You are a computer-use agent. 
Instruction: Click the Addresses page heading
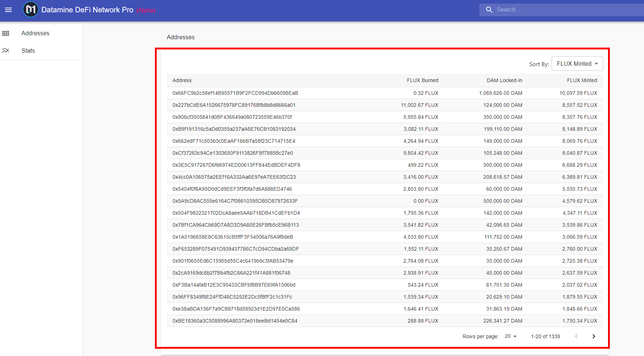tap(180, 37)
